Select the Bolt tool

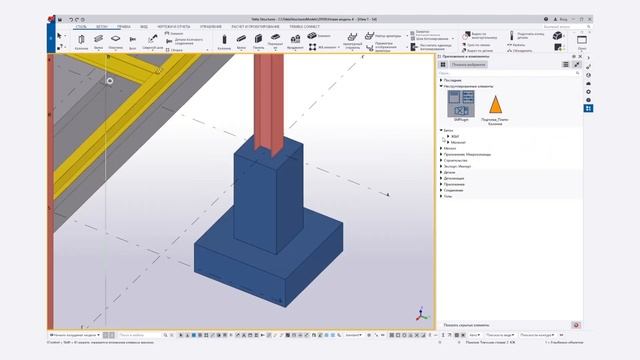click(x=133, y=41)
